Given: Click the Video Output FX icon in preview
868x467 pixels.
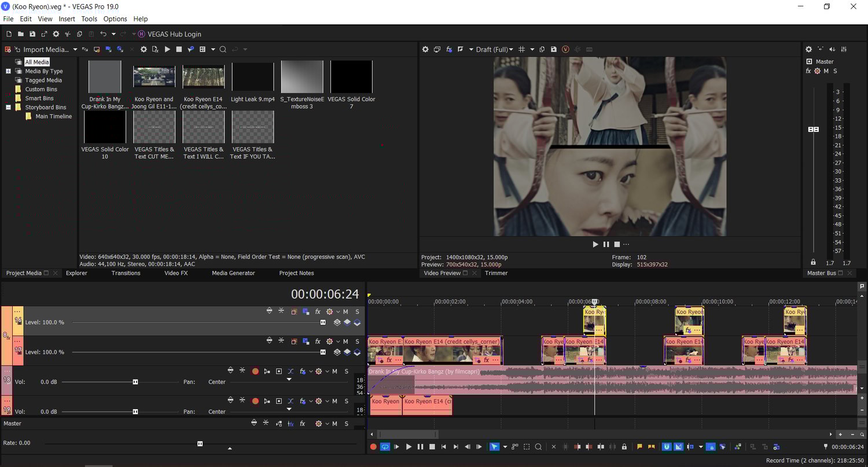Looking at the screenshot, I should tap(449, 49).
